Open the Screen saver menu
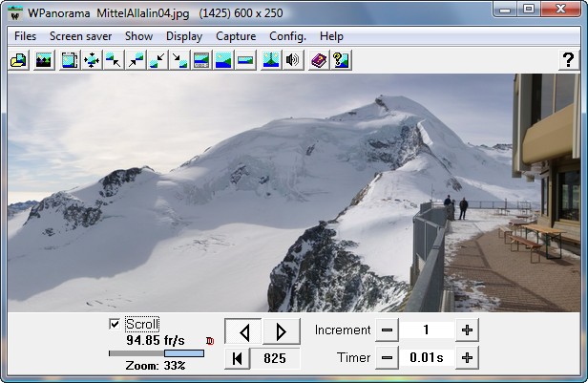This screenshot has height=383, width=588. pos(80,36)
